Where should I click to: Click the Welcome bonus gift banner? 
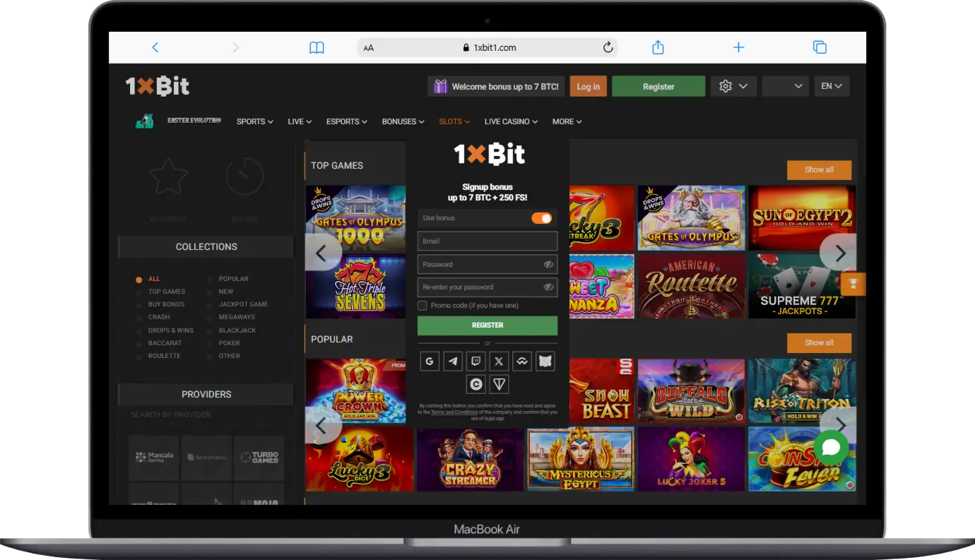coord(496,86)
